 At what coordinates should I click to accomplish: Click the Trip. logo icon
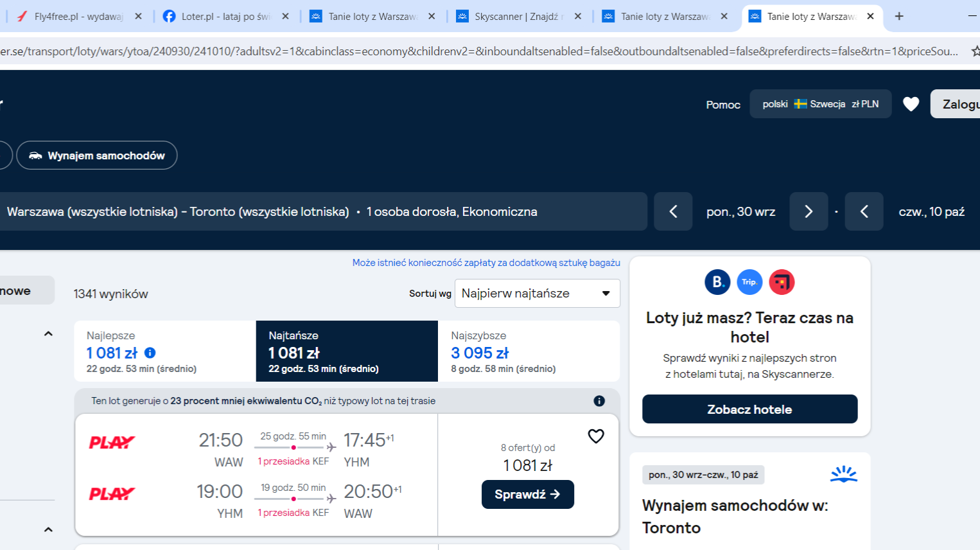(x=749, y=282)
